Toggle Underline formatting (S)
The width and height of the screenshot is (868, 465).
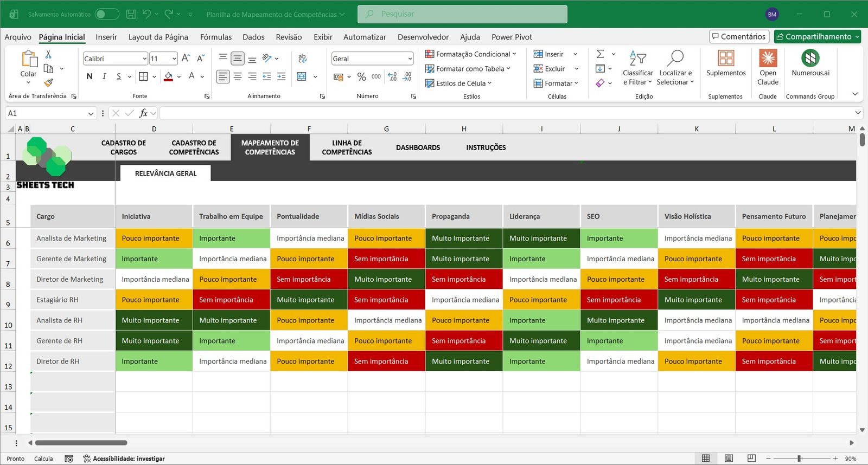coord(119,76)
